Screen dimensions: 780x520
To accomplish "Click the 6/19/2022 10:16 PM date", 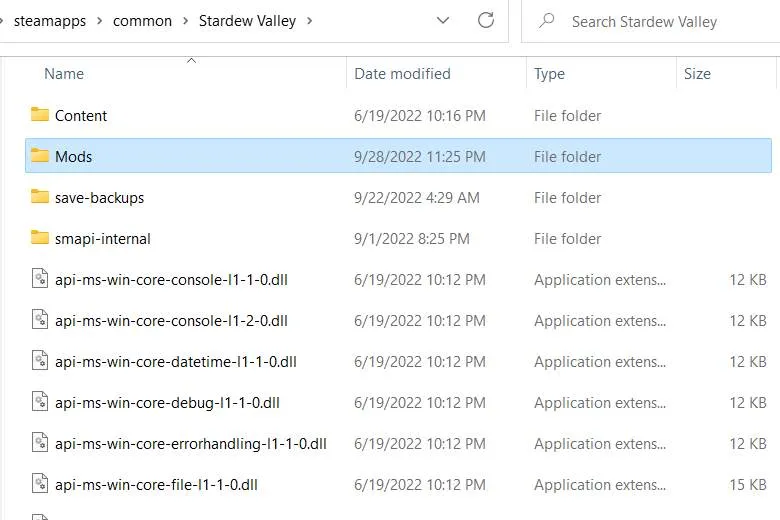I will [x=420, y=115].
